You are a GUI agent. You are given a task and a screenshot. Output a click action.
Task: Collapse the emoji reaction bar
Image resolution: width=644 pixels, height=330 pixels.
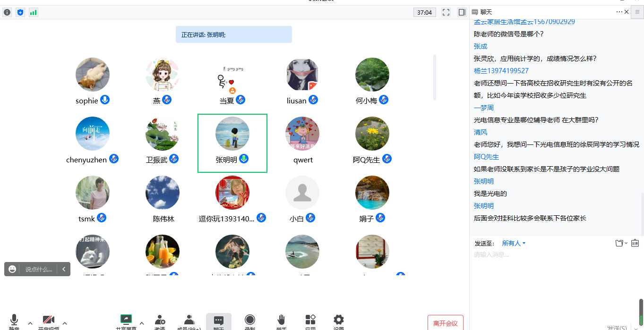(x=64, y=269)
